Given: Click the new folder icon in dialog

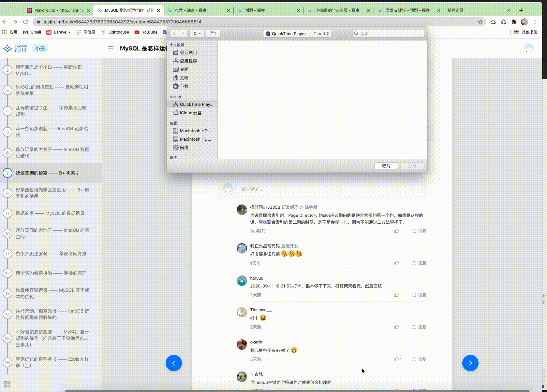Looking at the screenshot, I should click(213, 33).
